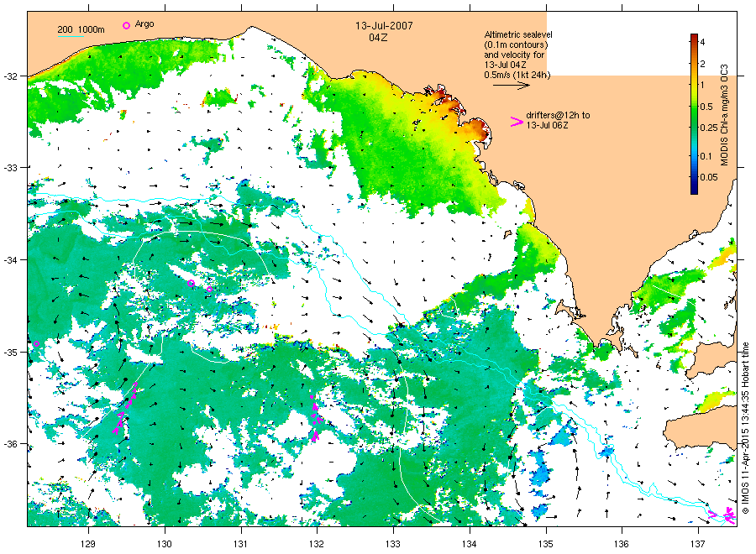
Task: Select the larger Argo float marker near 130.3E
Action: [x=191, y=283]
